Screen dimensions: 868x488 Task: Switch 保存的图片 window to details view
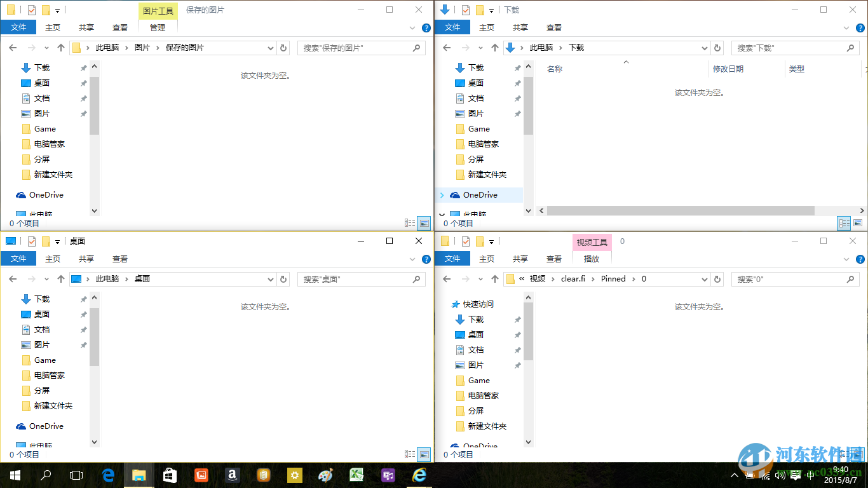(x=410, y=223)
